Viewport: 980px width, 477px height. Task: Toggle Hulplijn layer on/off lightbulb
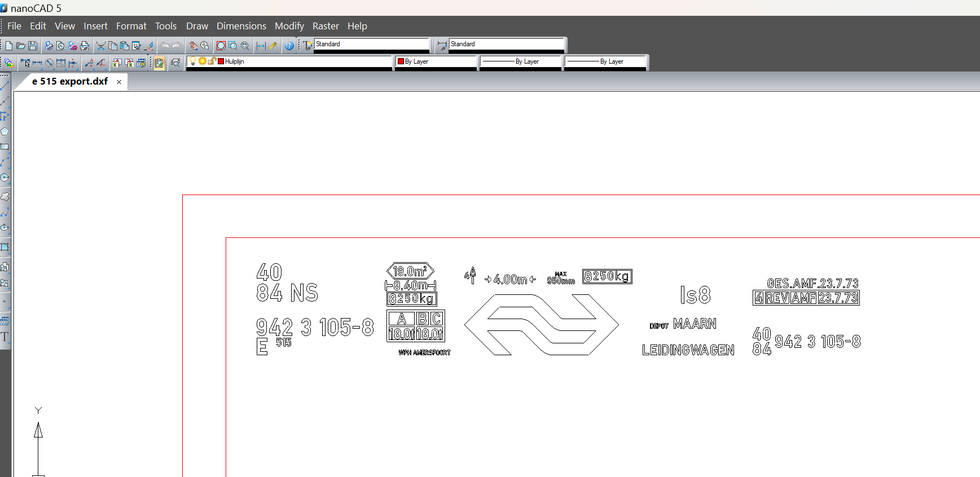click(x=193, y=61)
